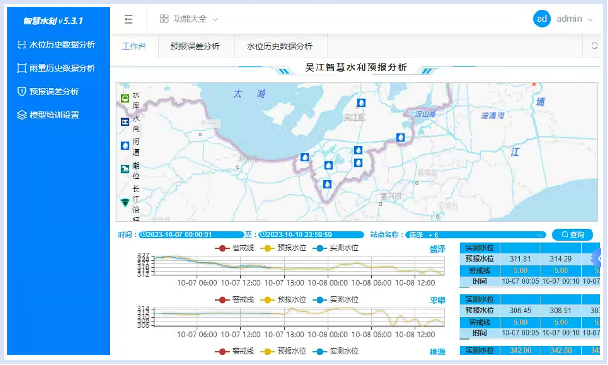The width and height of the screenshot is (608, 365).
Task: Click the green 水库 legend icon on map
Action: tap(125, 99)
